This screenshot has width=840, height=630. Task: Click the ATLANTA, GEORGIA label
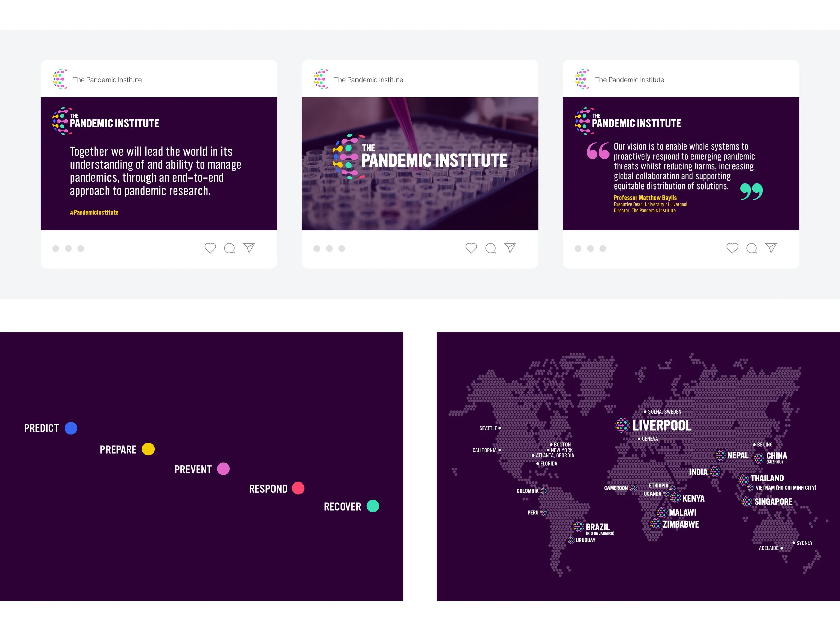click(555, 455)
